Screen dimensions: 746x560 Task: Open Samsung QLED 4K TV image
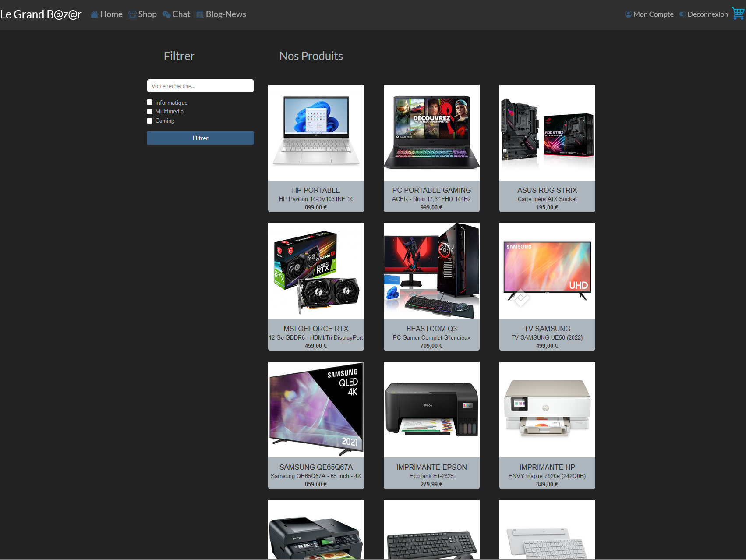pyautogui.click(x=316, y=409)
